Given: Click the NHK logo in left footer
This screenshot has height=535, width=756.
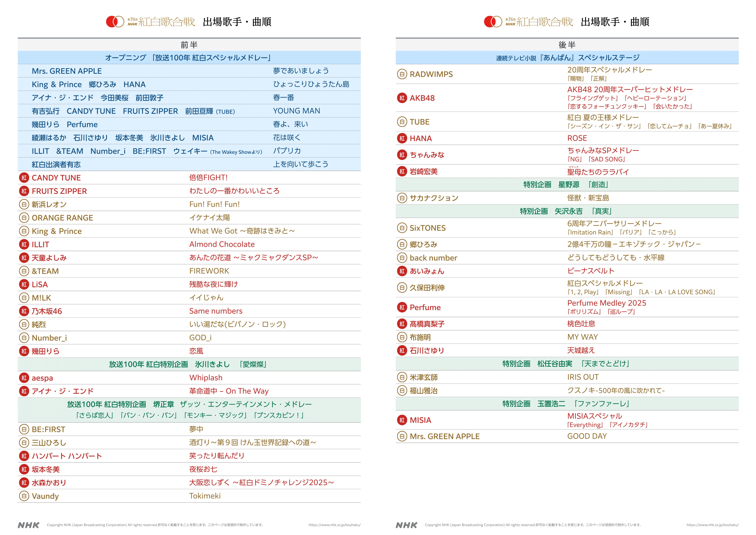Looking at the screenshot, I should [29, 525].
